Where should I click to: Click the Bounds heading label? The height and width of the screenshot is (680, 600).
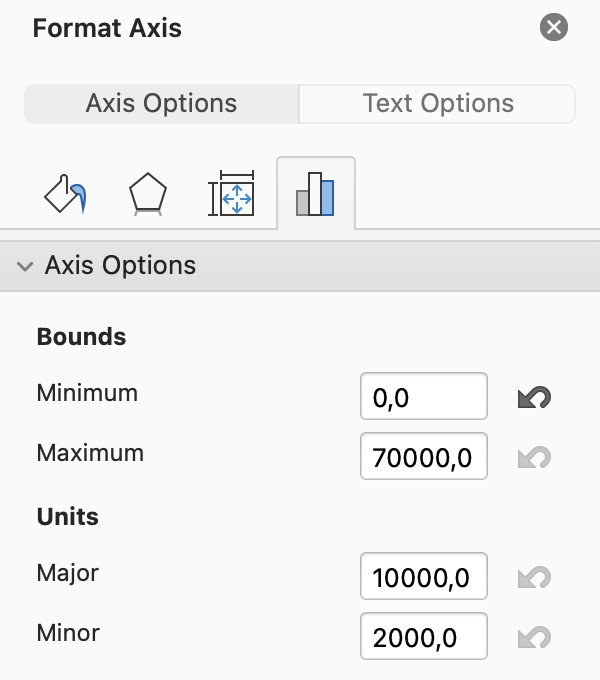coord(81,337)
